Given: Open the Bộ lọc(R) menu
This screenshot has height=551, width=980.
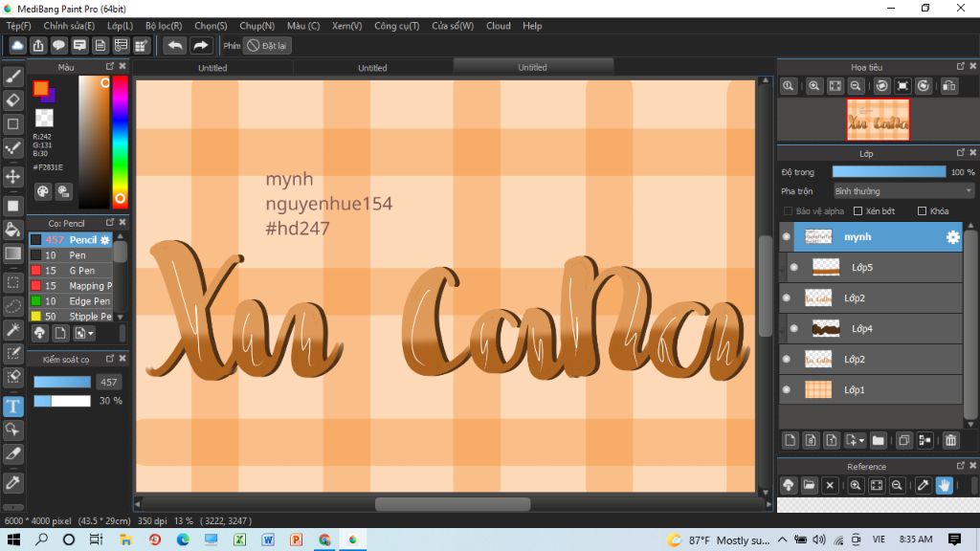Looking at the screenshot, I should pyautogui.click(x=163, y=26).
